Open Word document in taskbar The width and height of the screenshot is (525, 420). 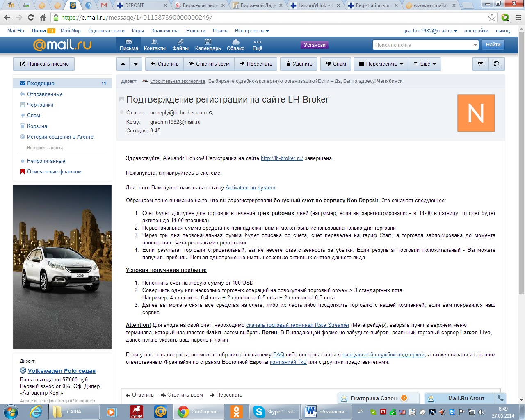[326, 411]
